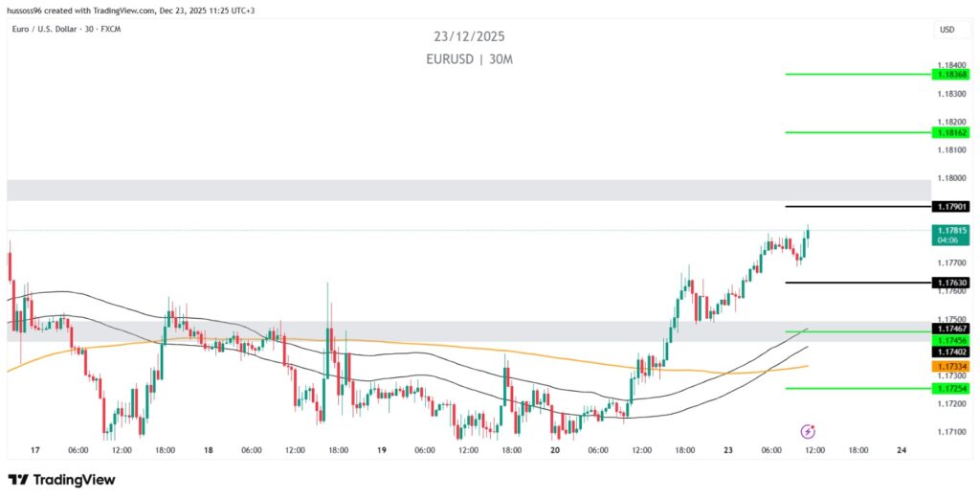Image resolution: width=980 pixels, height=500 pixels.
Task: Click the current price 1.17815 label
Action: 952,231
